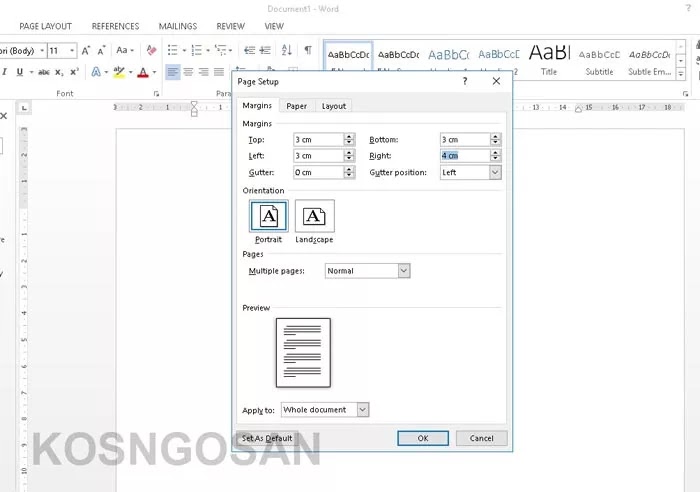700x492 pixels.
Task: Toggle underline formatting
Action: click(20, 72)
